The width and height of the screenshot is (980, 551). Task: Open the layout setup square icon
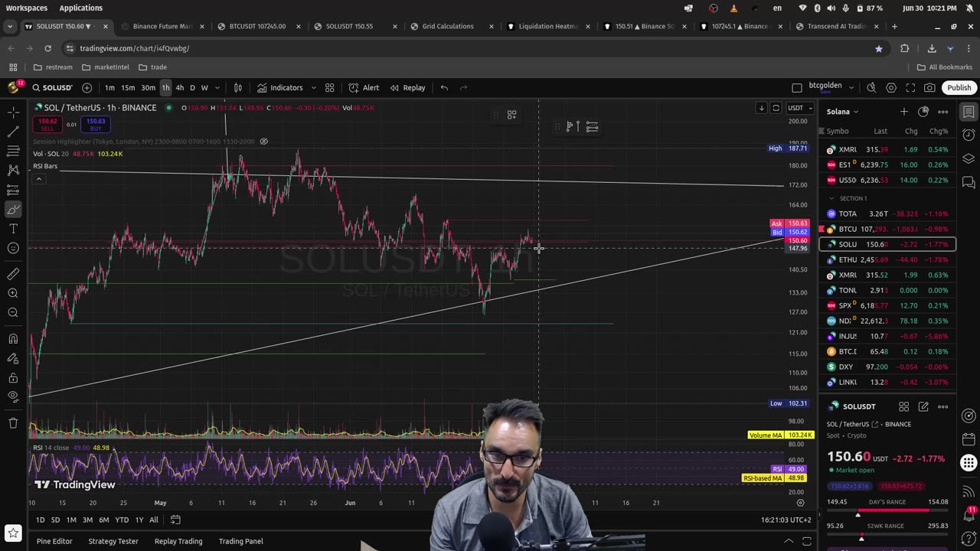(797, 87)
